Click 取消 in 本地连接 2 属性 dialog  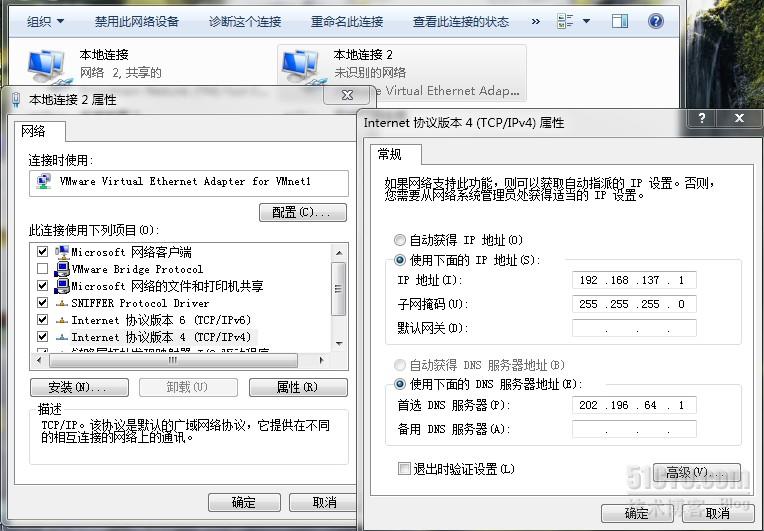(324, 502)
